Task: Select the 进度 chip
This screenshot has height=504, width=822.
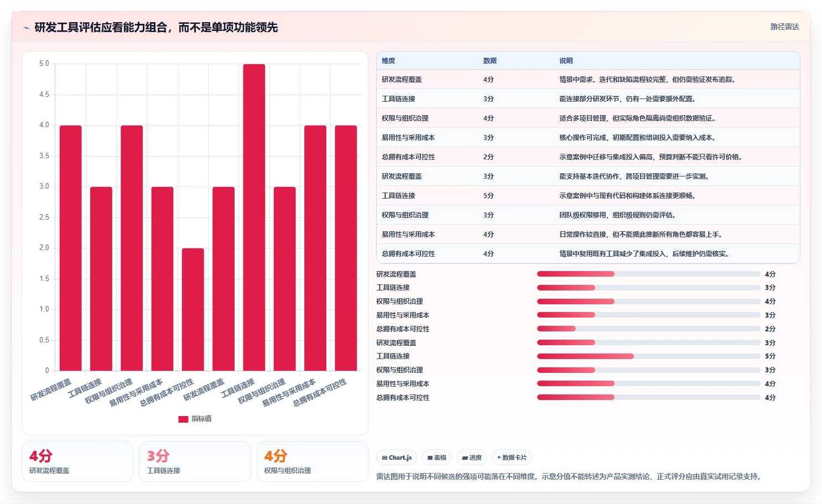Action: 472,458
